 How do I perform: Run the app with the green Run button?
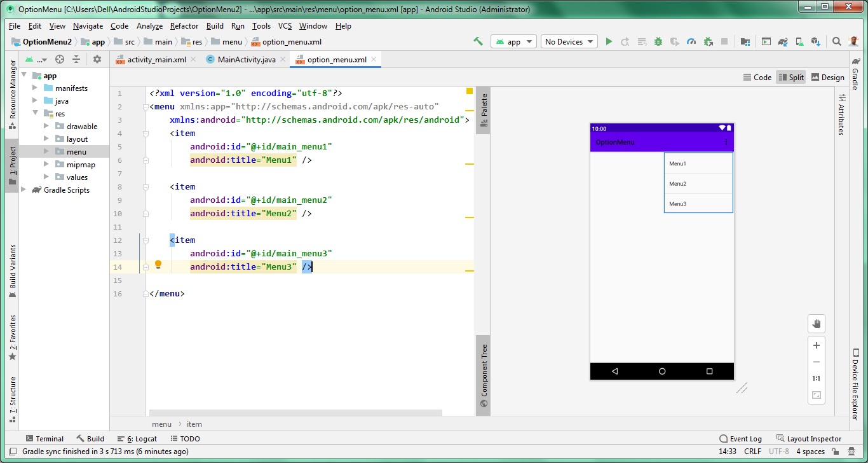point(609,41)
